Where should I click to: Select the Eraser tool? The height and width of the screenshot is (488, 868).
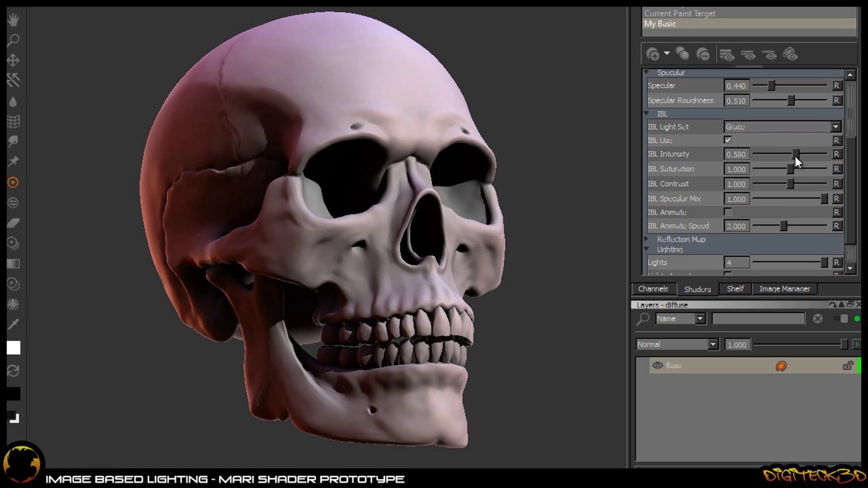[13, 223]
